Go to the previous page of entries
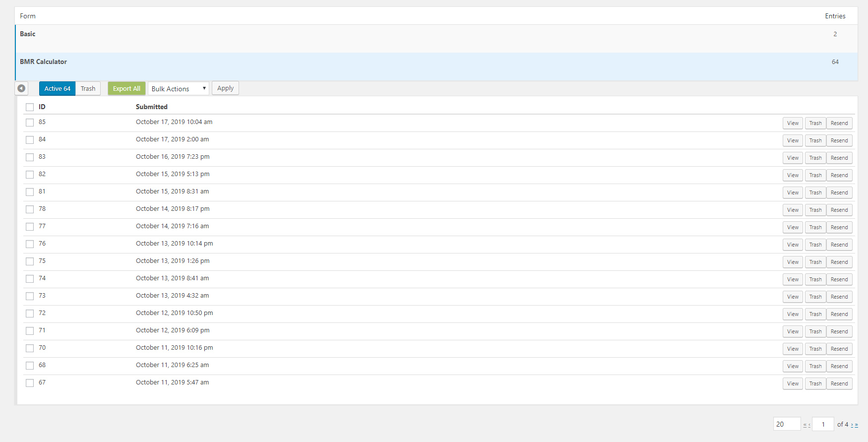The width and height of the screenshot is (868, 442). pyautogui.click(x=809, y=425)
